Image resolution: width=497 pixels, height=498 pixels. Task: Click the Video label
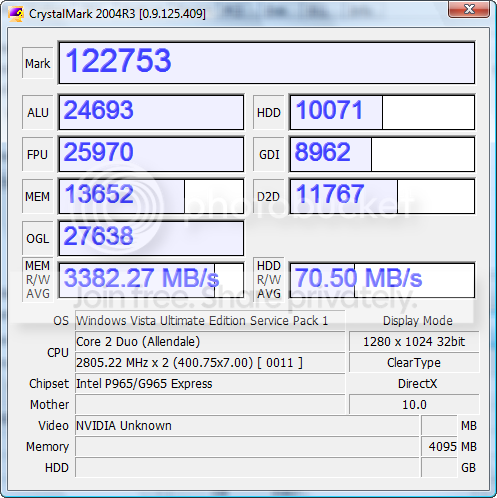[x=53, y=426]
